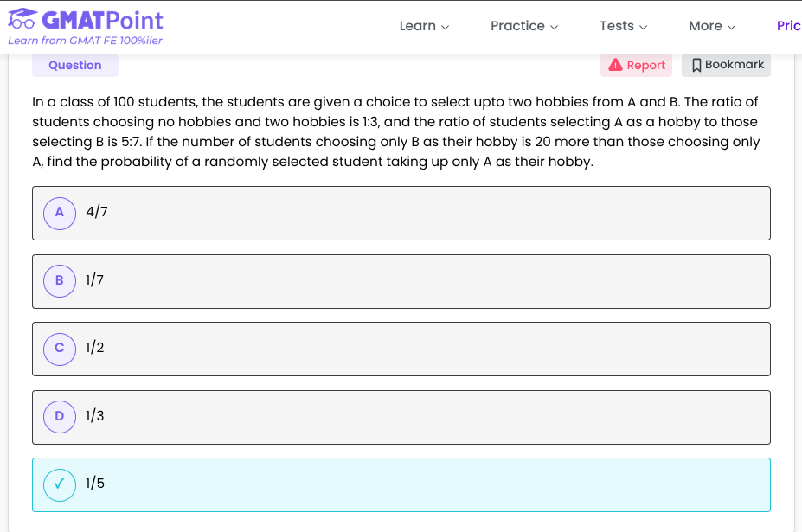
Task: Click the Bookmark ribbon icon
Action: 696,65
